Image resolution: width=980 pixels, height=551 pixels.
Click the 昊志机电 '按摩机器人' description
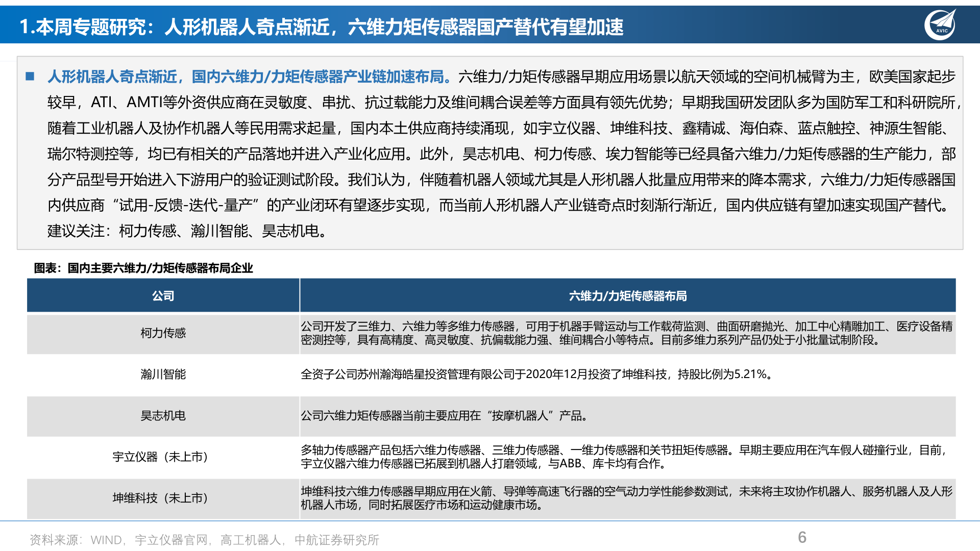[x=445, y=416]
